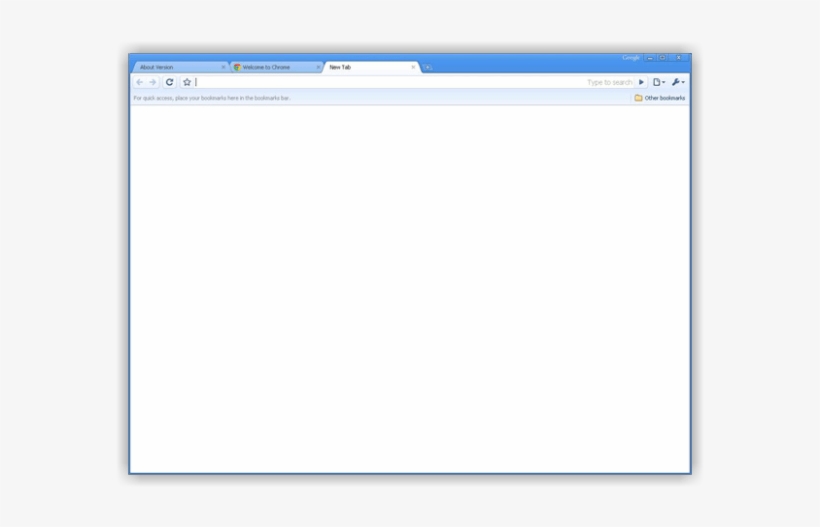The image size is (820, 527).
Task: Reload the page with the refresh icon
Action: click(x=170, y=82)
